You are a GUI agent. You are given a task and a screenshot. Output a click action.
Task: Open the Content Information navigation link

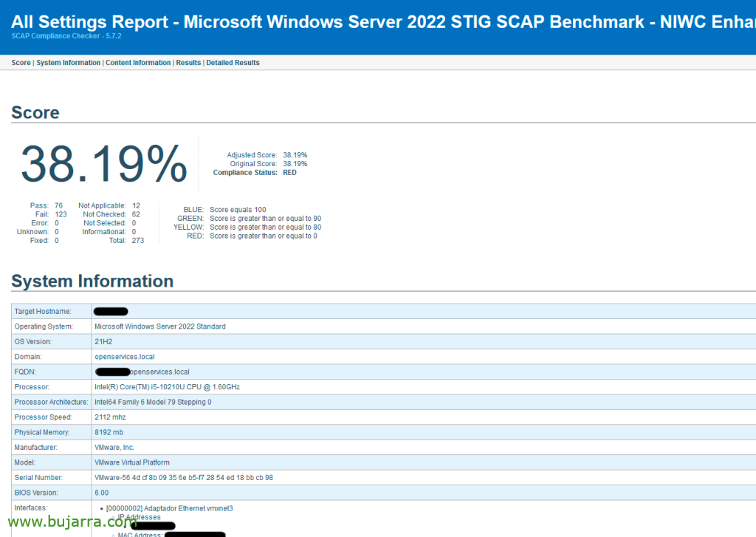(x=137, y=62)
